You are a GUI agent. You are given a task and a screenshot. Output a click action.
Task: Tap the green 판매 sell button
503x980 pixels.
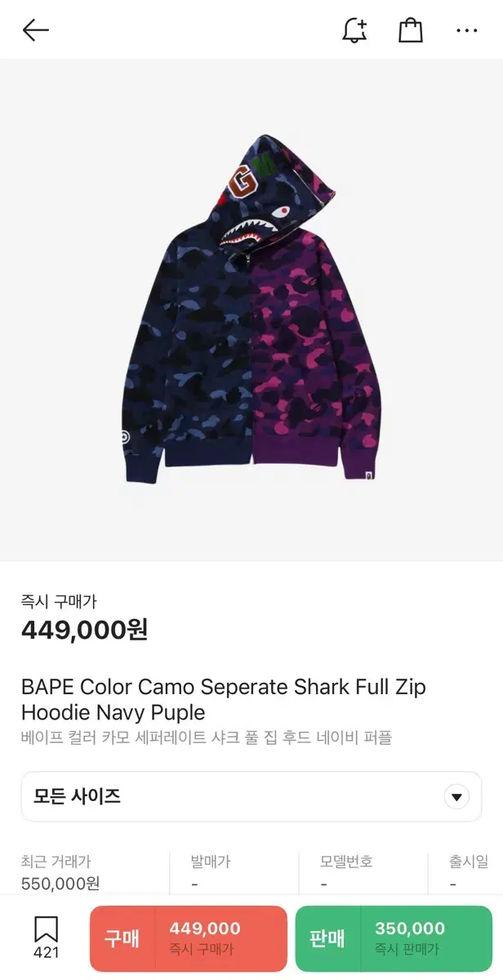click(394, 938)
